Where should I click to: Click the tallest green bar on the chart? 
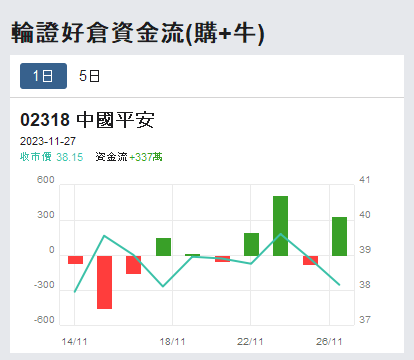tap(280, 226)
